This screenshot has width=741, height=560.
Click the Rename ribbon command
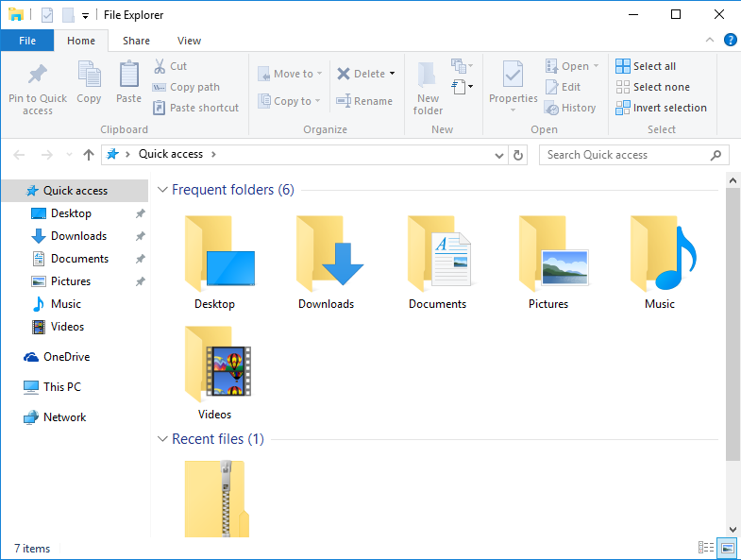coord(364,101)
